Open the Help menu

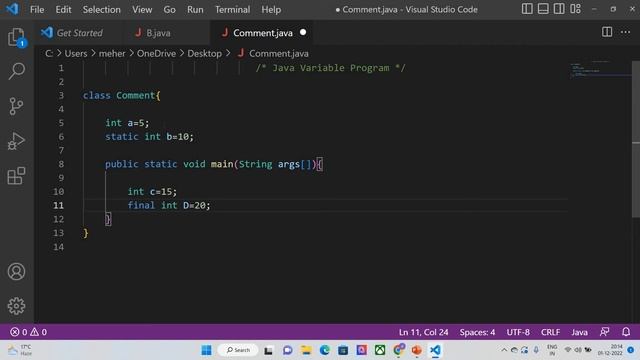tap(271, 9)
